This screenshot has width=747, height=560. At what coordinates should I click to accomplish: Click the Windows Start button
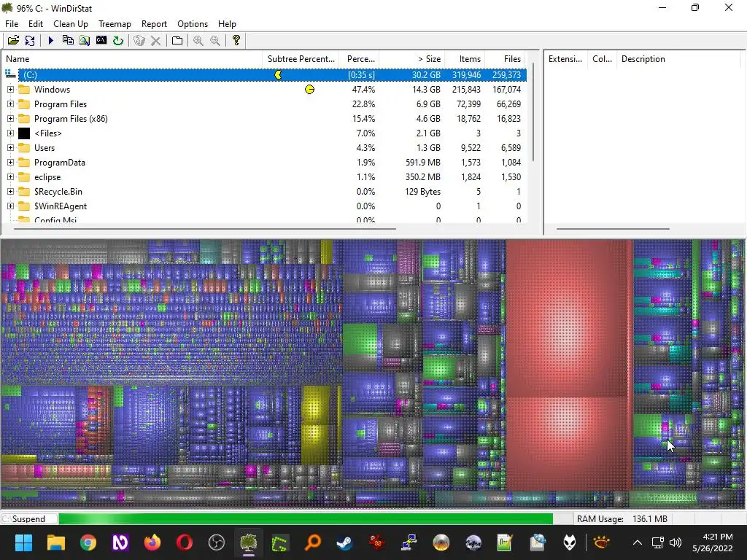(23, 542)
